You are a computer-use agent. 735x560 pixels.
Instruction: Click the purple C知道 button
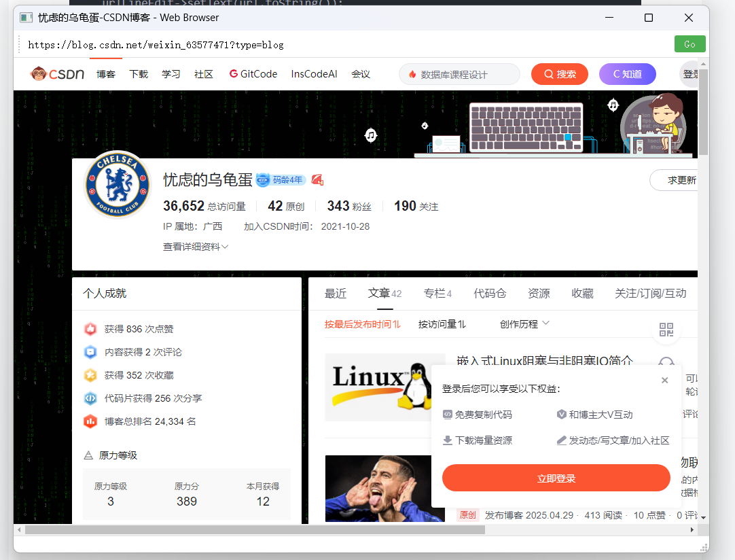tap(628, 74)
